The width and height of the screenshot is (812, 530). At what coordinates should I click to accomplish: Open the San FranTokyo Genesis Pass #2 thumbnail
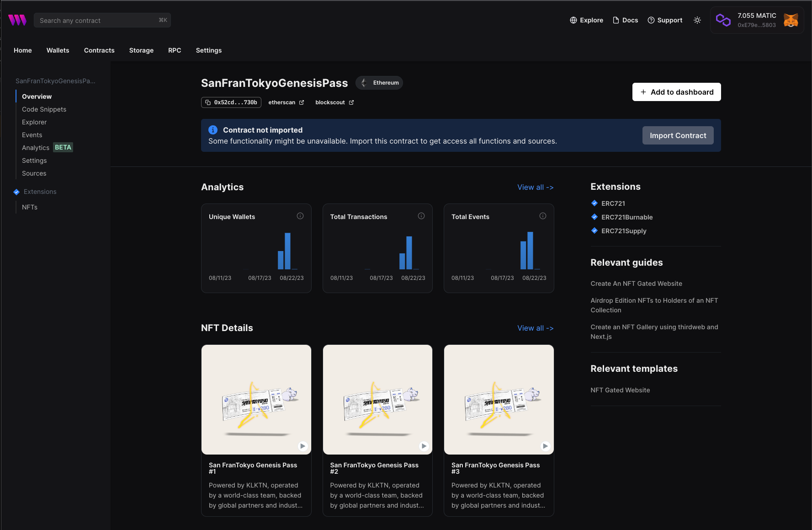(377, 400)
